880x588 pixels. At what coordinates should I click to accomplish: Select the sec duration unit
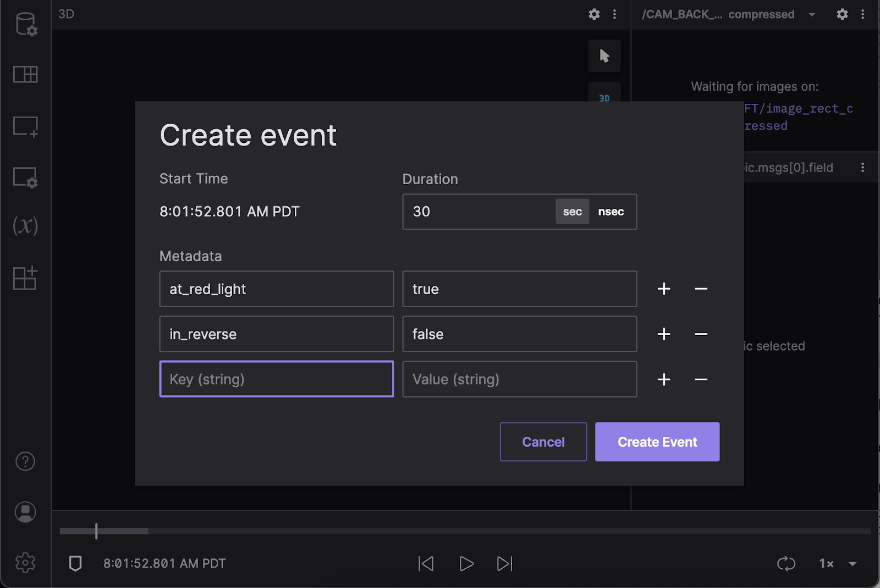tap(572, 211)
